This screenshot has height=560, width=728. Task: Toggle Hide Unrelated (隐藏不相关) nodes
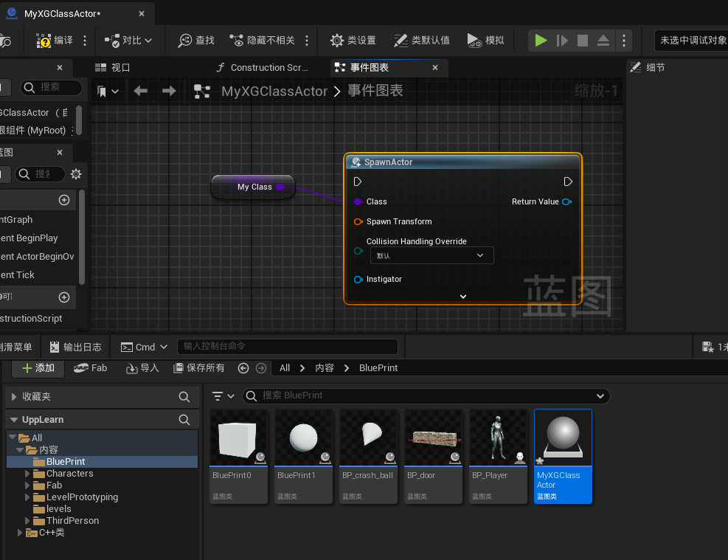tap(262, 41)
